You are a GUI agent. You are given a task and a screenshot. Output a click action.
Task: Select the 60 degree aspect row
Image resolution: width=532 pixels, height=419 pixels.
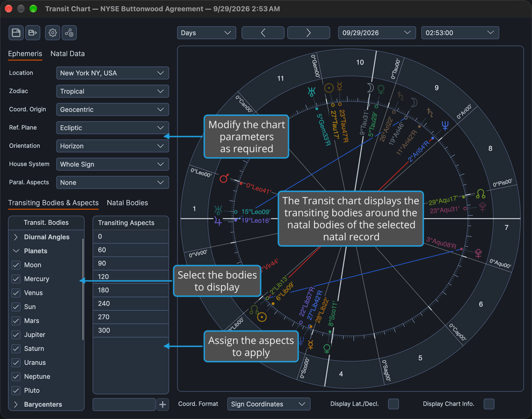point(131,250)
